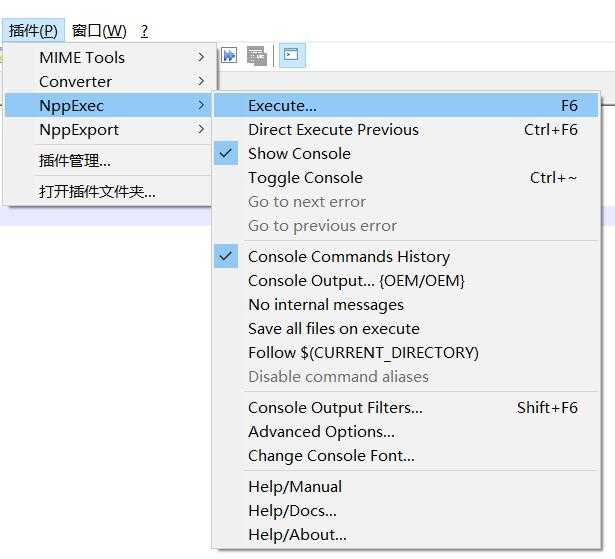Choose Execute... in NppExec submenu
This screenshot has height=559, width=615.
click(x=406, y=105)
